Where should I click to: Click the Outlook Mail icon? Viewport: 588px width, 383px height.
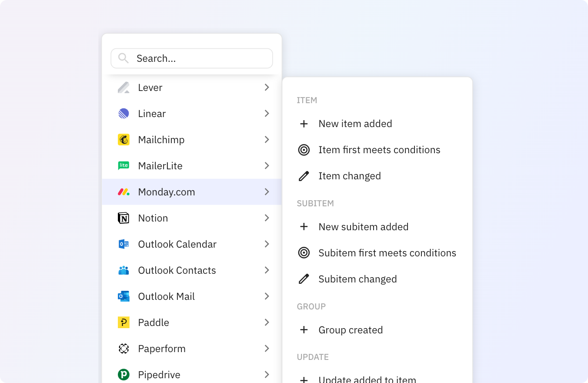[124, 296]
